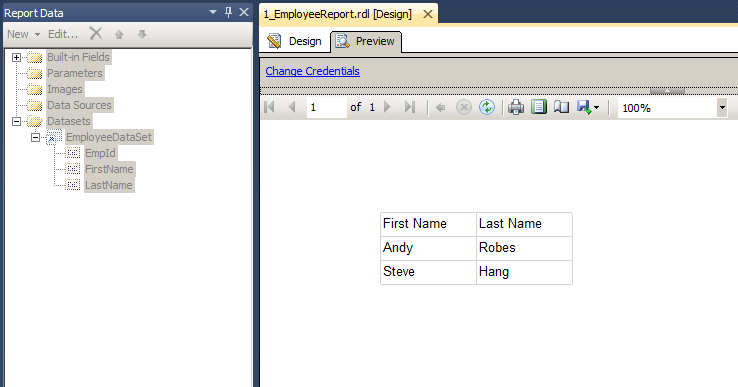Open page setup

click(x=562, y=107)
